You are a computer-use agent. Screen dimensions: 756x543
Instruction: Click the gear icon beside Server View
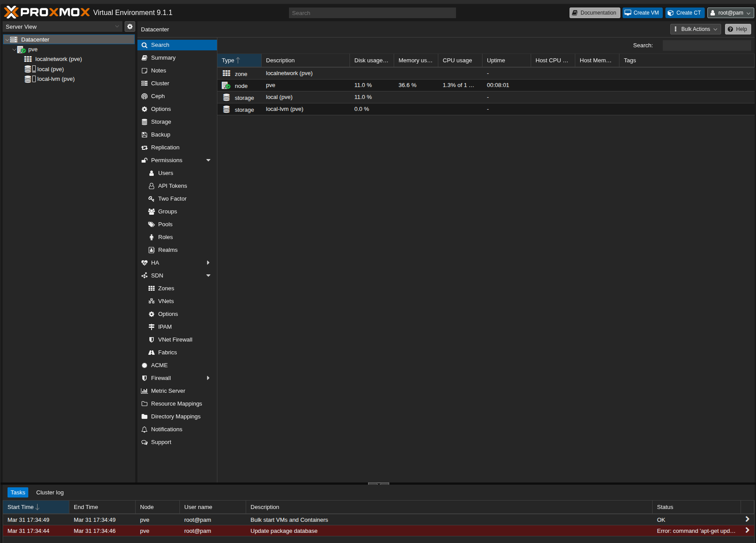[x=129, y=27]
